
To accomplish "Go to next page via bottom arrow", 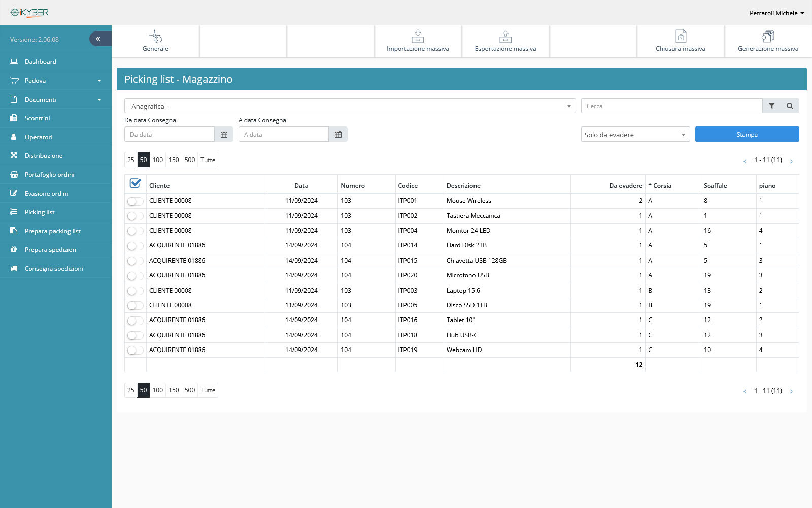I will point(791,391).
